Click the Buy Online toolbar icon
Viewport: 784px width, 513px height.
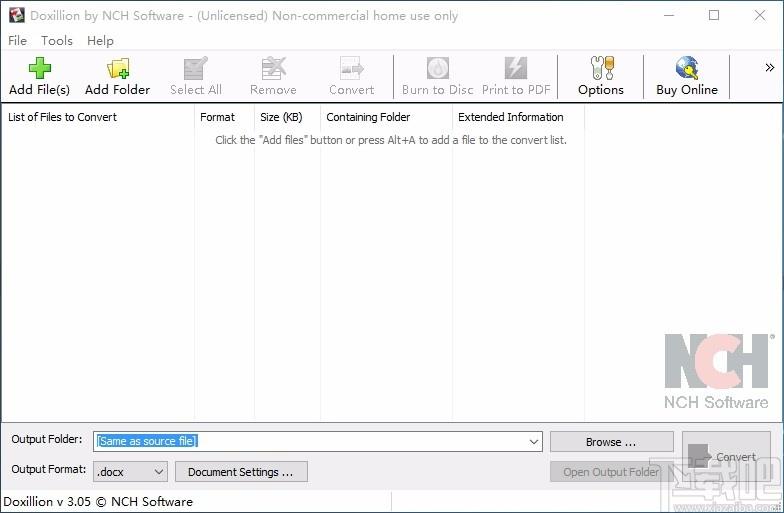687,68
